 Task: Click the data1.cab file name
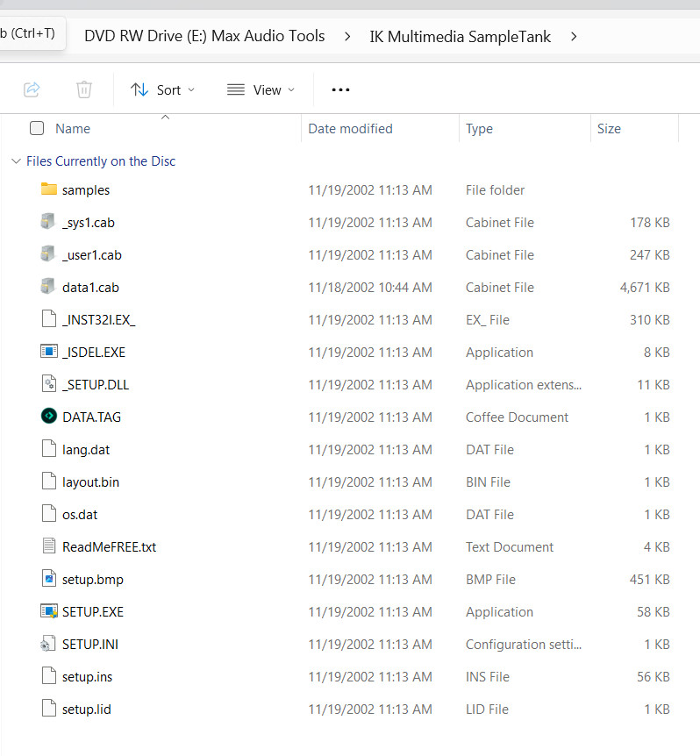(x=90, y=288)
